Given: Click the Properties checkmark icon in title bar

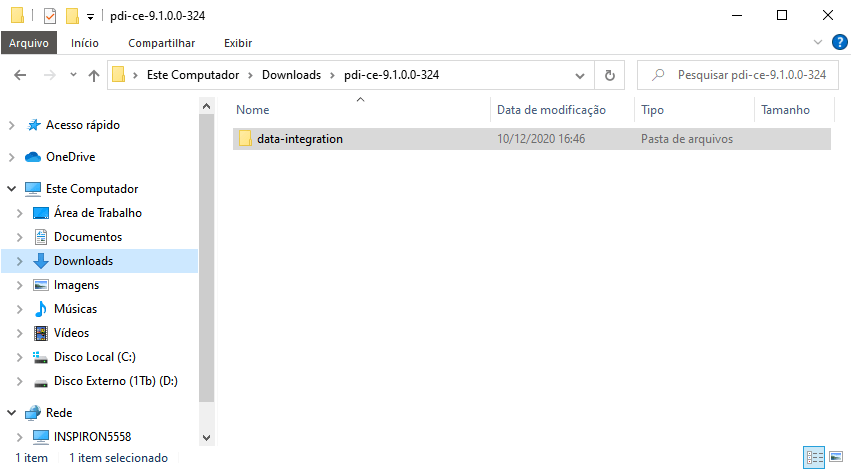Looking at the screenshot, I should point(49,16).
